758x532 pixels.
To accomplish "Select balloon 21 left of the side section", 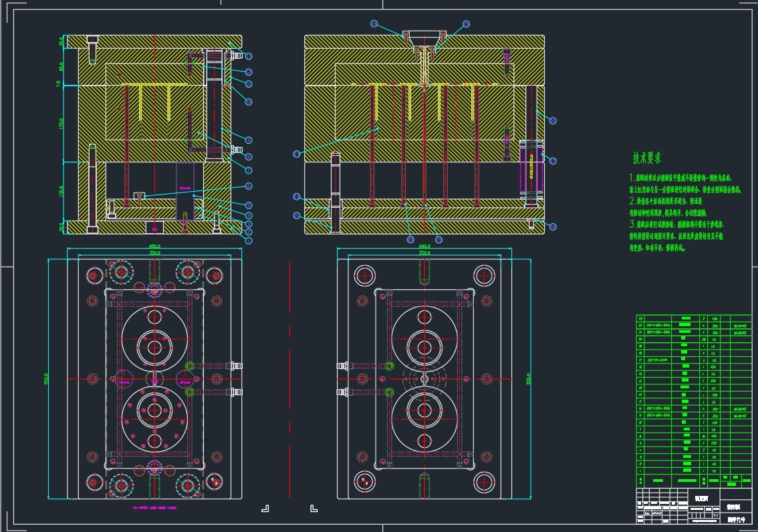I will click(296, 215).
